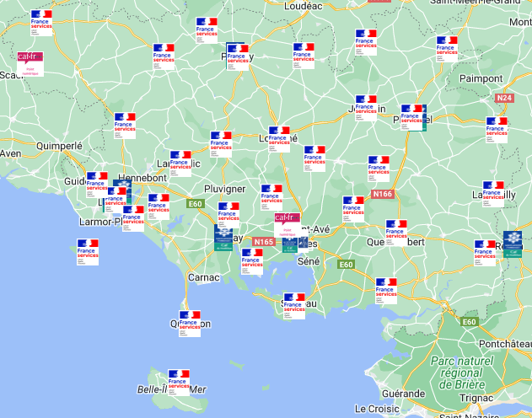
Task: Click Parc naturel régional de Brière label
Action: (462, 372)
